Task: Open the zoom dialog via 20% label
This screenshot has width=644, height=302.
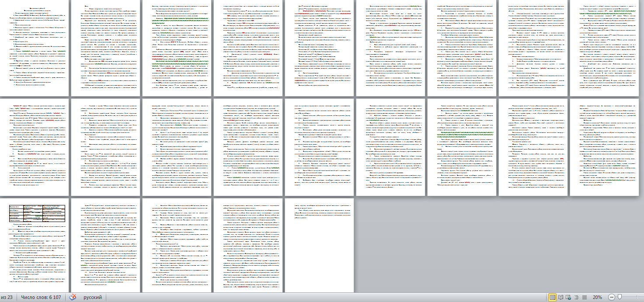Action: coord(598,297)
